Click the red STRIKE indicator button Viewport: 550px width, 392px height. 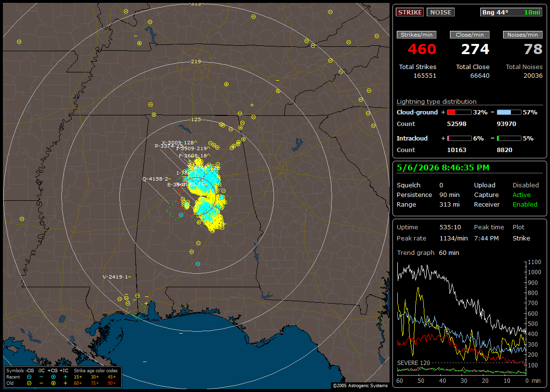410,12
